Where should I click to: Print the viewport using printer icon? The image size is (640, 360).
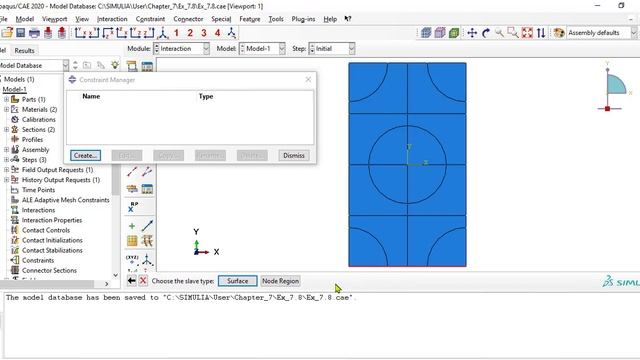point(34,33)
